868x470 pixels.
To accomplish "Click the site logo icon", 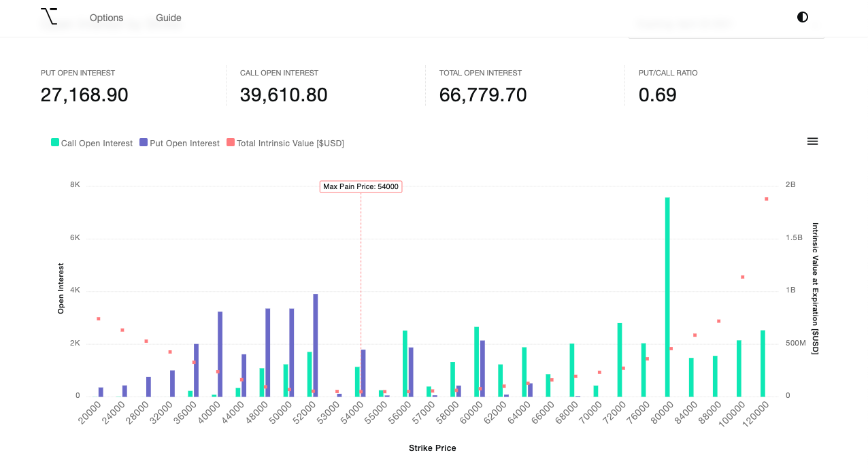I will (x=48, y=18).
